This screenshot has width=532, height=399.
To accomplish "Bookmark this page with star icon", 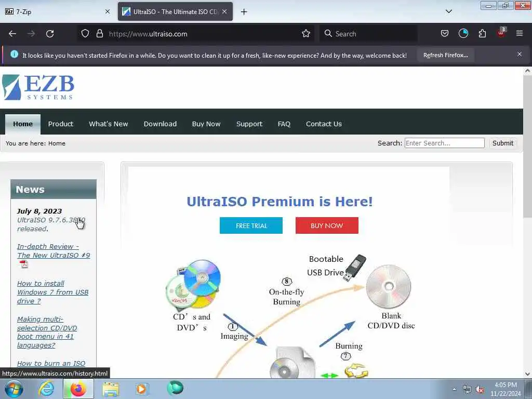I will (x=306, y=34).
